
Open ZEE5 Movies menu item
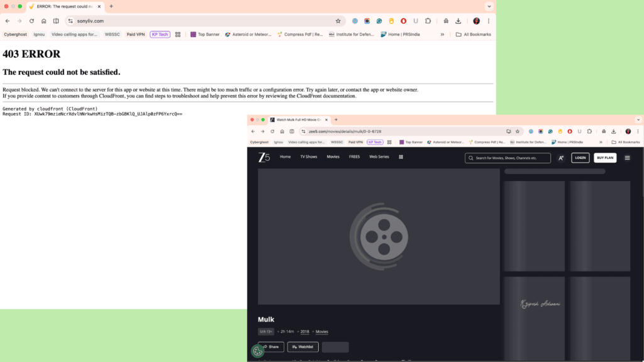[x=333, y=156]
